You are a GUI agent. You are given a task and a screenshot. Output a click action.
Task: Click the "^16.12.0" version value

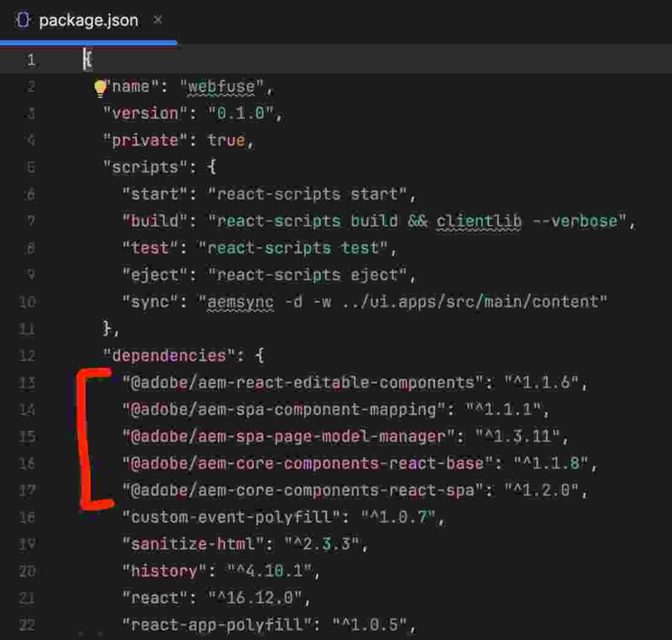coord(255,598)
